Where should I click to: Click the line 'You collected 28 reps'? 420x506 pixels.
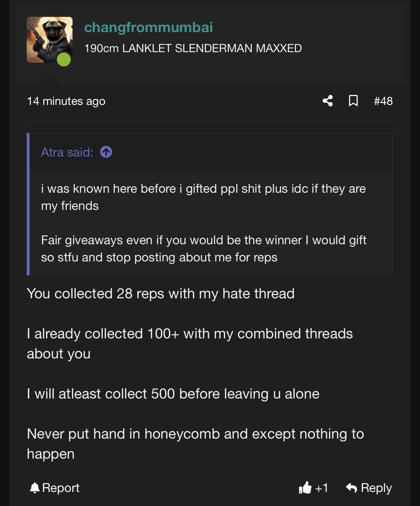161,293
